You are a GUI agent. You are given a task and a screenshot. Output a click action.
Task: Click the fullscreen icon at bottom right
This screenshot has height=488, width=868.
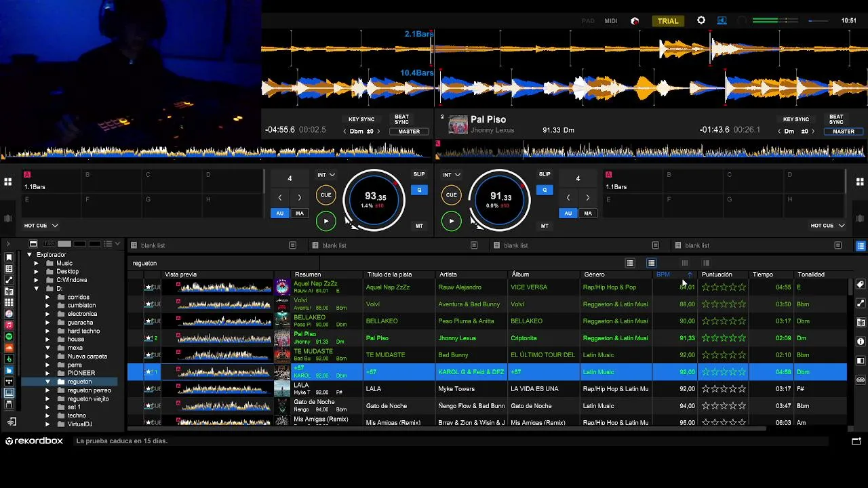(856, 441)
